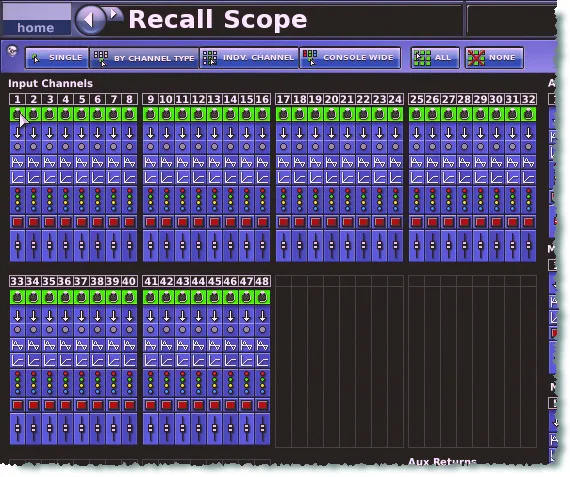Toggle channel 19 EQ curve cell

click(316, 162)
